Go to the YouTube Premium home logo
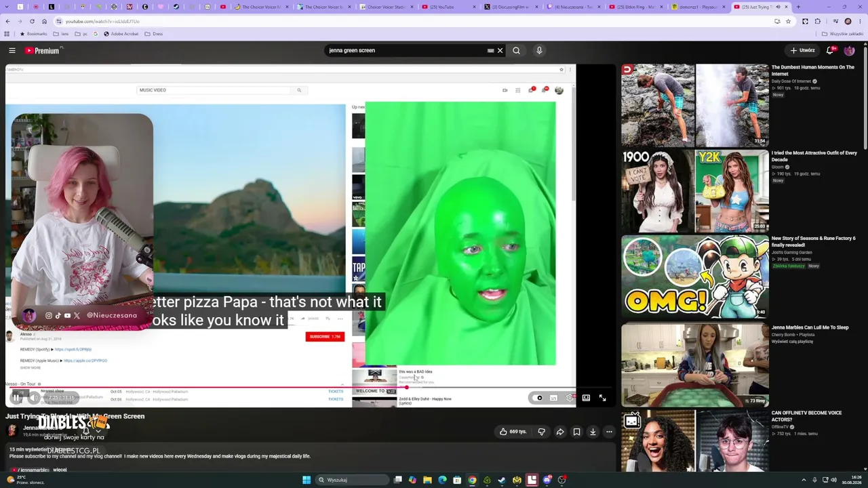The height and width of the screenshot is (488, 868). (43, 50)
